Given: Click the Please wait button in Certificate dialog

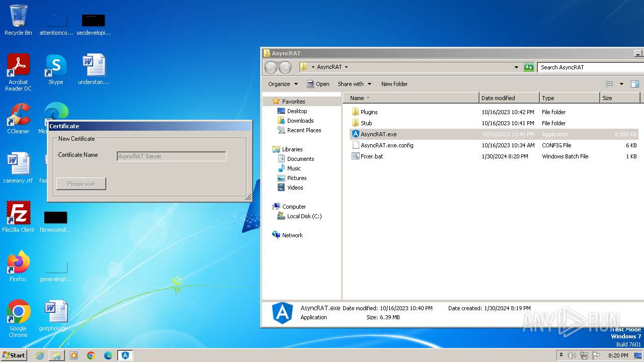Looking at the screenshot, I should coord(81,184).
